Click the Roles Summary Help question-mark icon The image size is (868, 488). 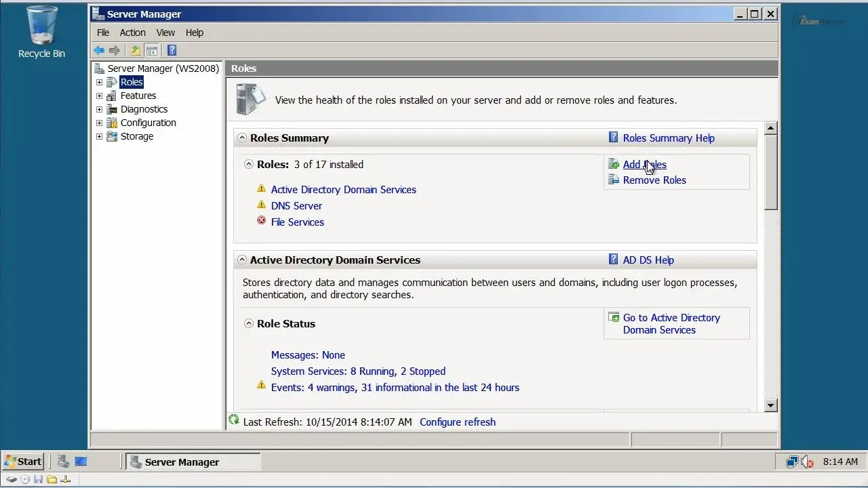[613, 138]
